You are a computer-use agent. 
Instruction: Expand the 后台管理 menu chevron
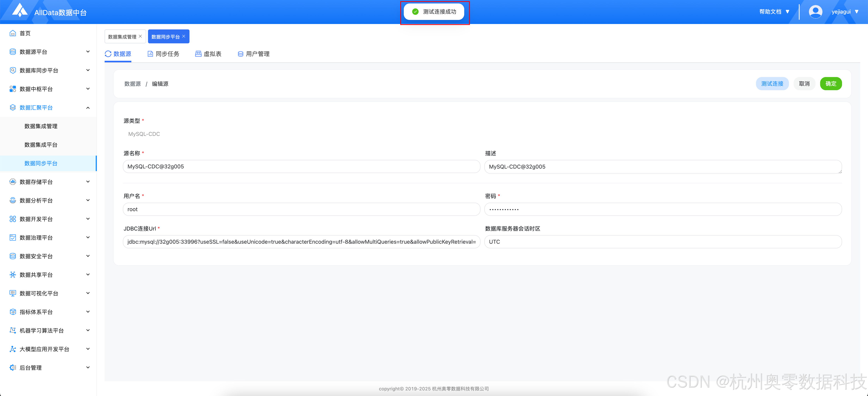88,367
